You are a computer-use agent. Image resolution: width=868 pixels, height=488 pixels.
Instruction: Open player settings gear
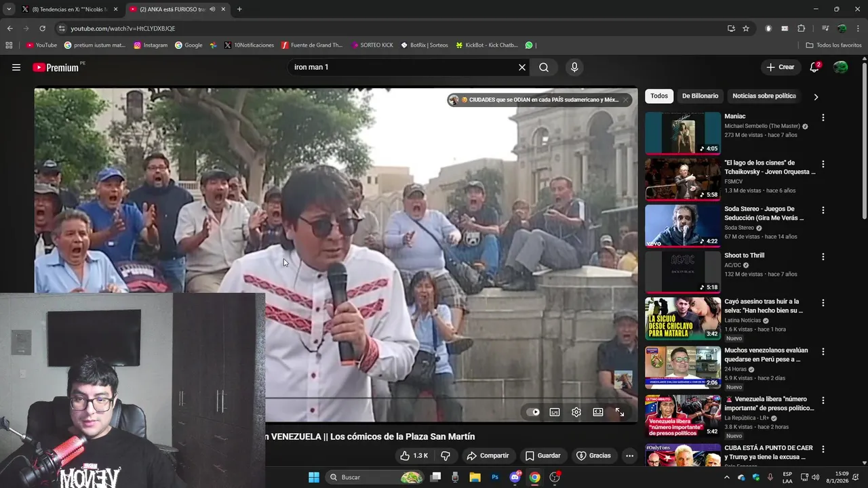(x=576, y=412)
